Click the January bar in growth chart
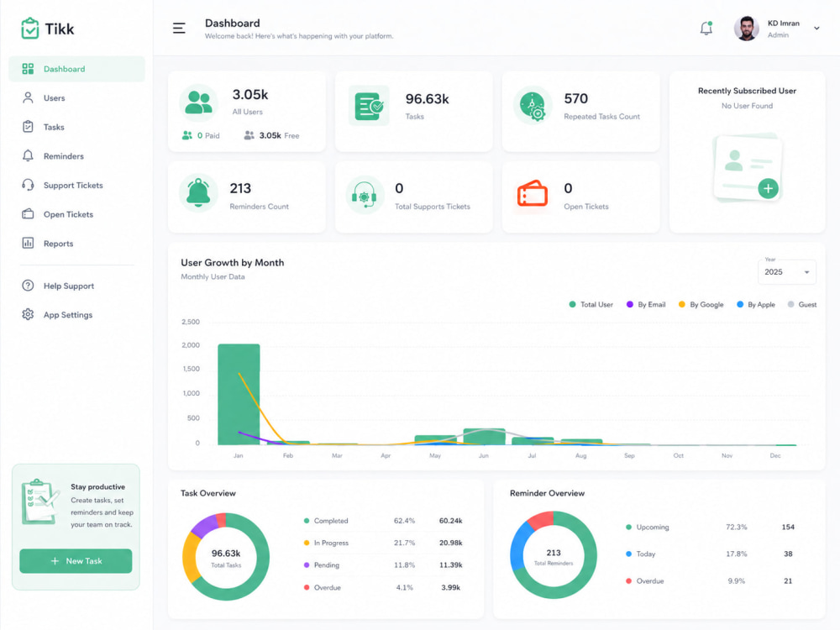 point(239,394)
